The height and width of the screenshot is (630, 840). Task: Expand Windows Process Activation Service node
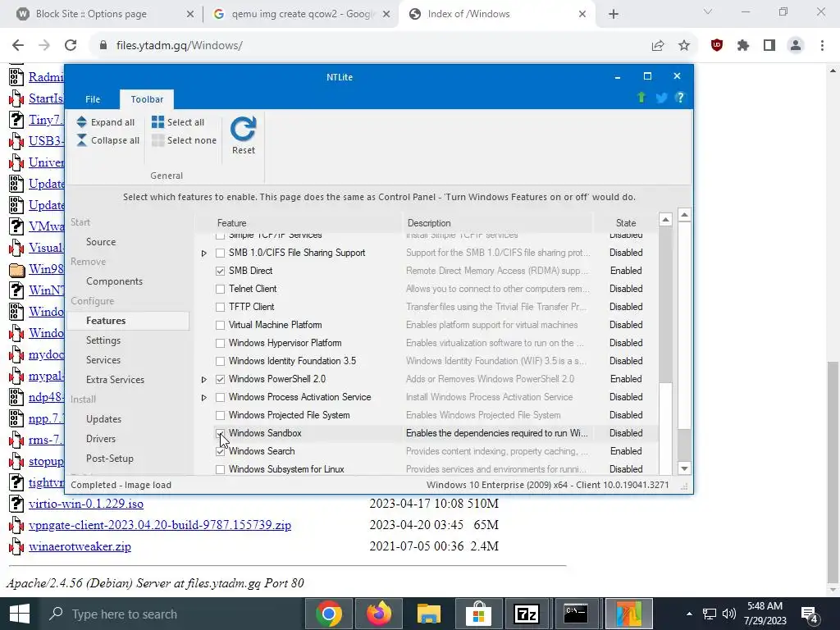[204, 398]
